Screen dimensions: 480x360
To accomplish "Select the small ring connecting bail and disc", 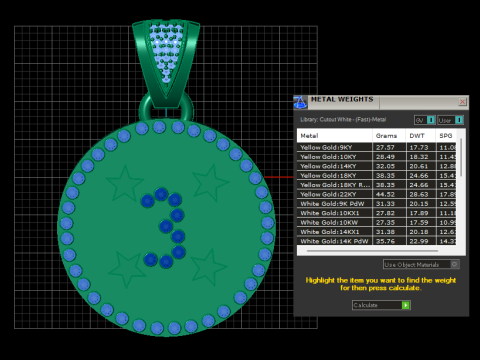I will [144, 109].
